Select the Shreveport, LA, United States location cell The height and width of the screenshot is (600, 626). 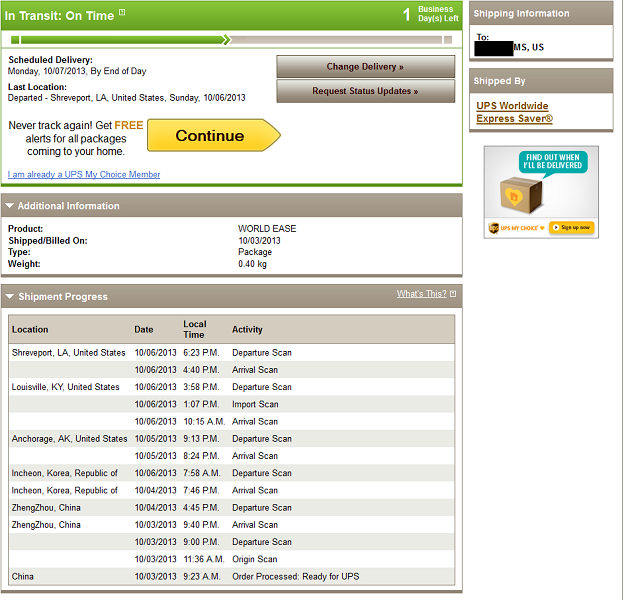pos(69,353)
